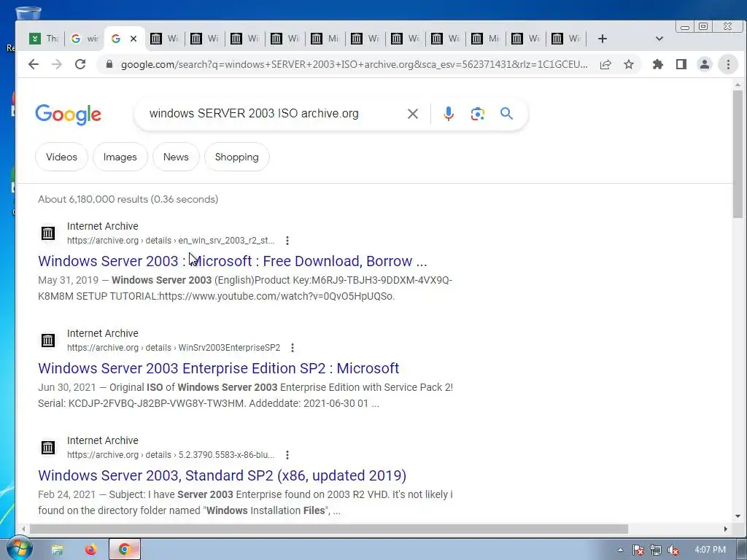Filter results by Videos
The image size is (747, 560).
tap(61, 157)
